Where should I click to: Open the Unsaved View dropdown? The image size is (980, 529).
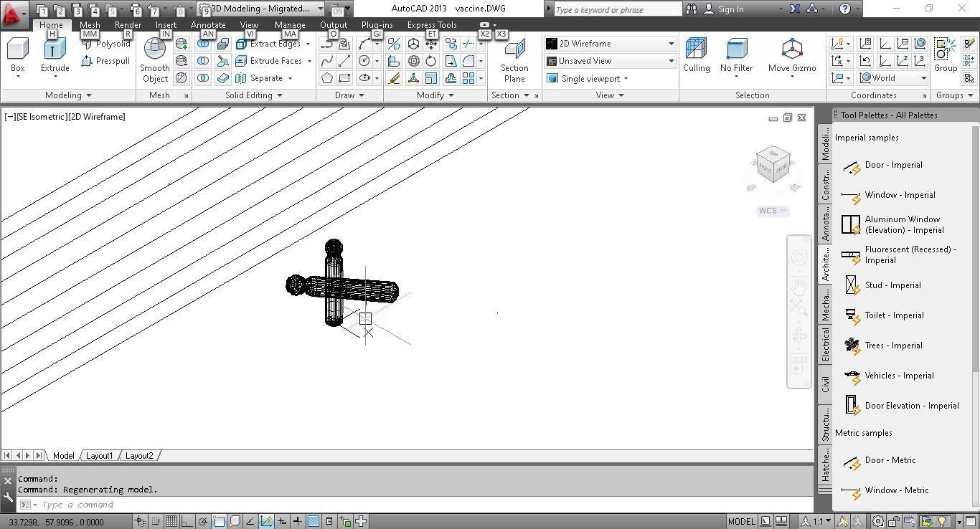611,61
